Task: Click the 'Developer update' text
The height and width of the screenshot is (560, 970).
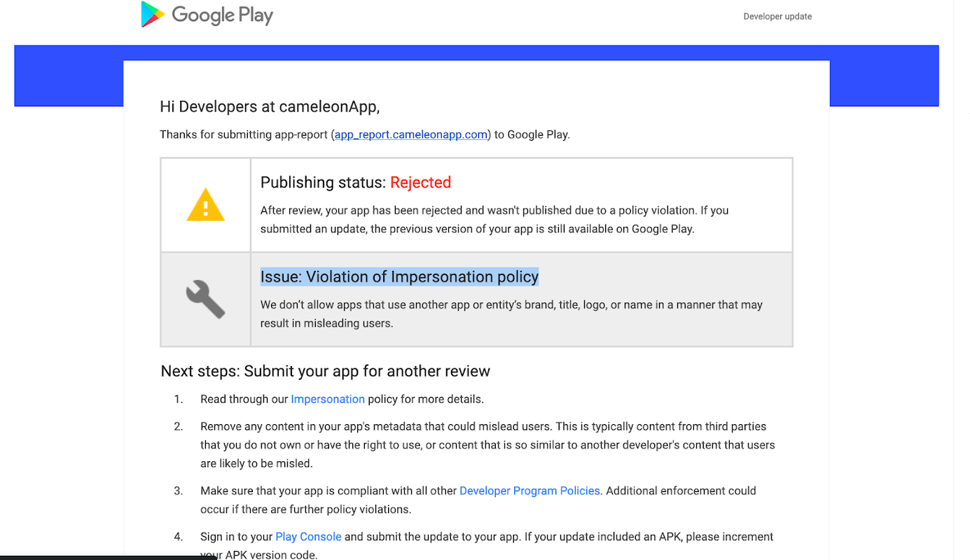Action: coord(777,16)
